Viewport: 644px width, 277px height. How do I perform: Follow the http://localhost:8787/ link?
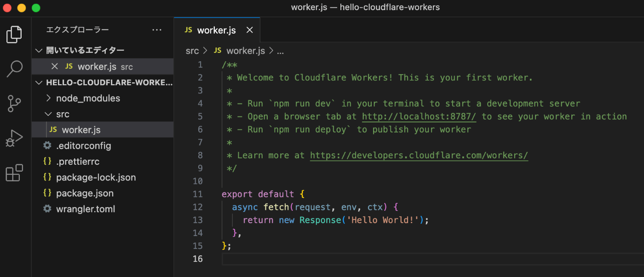coord(419,116)
